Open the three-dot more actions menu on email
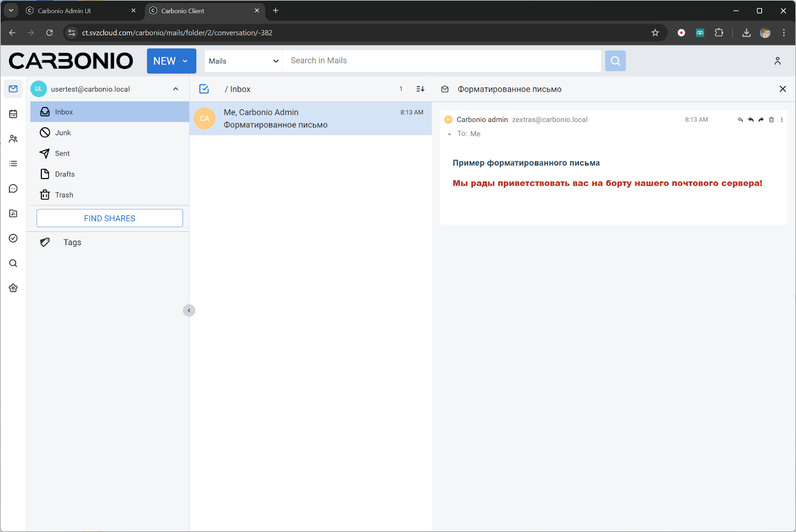This screenshot has width=796, height=532. pos(782,120)
